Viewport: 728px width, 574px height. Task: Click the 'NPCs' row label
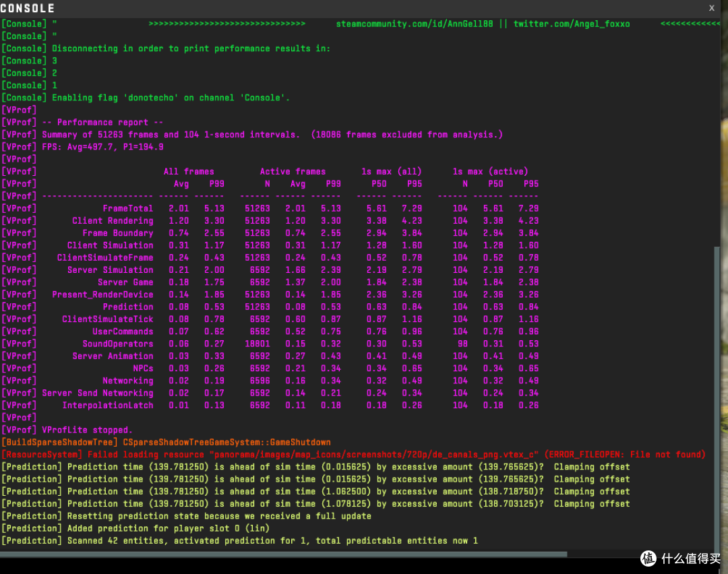[143, 368]
